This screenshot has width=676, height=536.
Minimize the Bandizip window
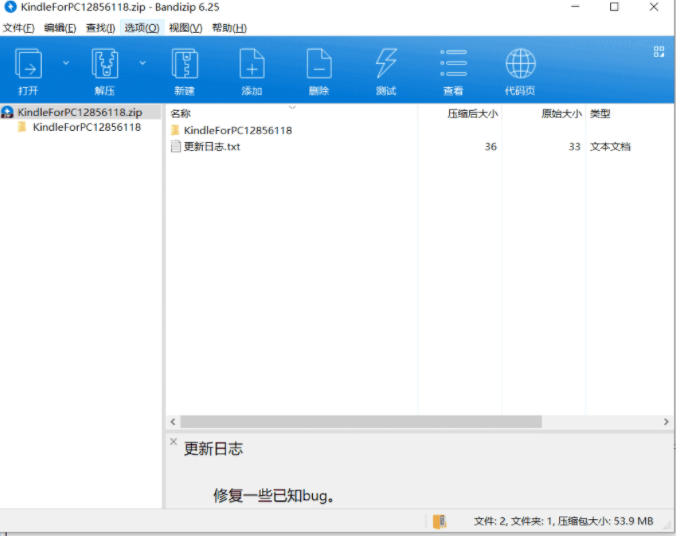[575, 7]
